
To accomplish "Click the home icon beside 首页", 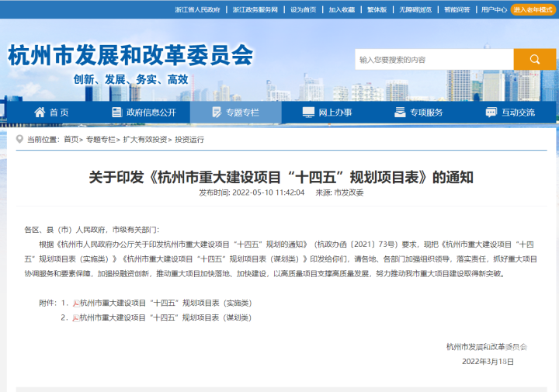I will tap(40, 113).
